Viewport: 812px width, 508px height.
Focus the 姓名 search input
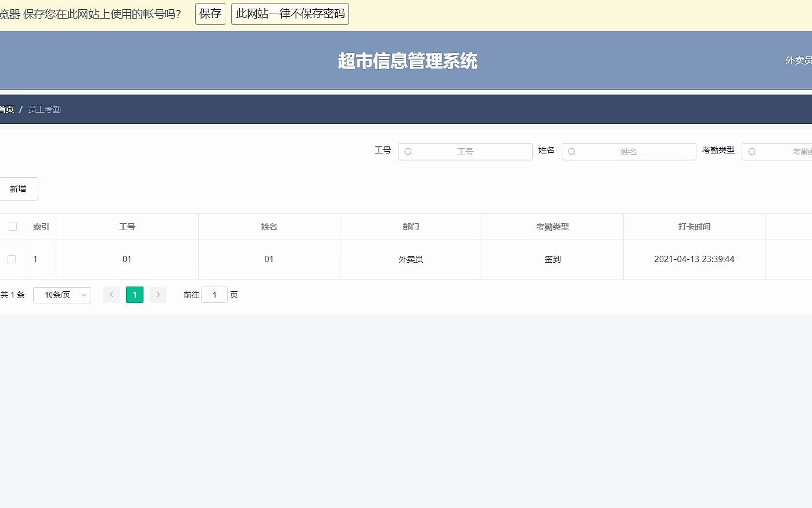click(629, 152)
